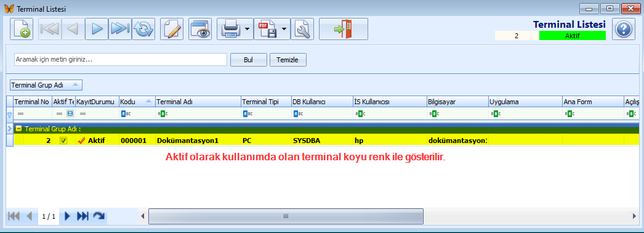Viewport: 644px width, 233px height.
Task: Toggle the Aktif Te filter checkbox
Action: 70,113
